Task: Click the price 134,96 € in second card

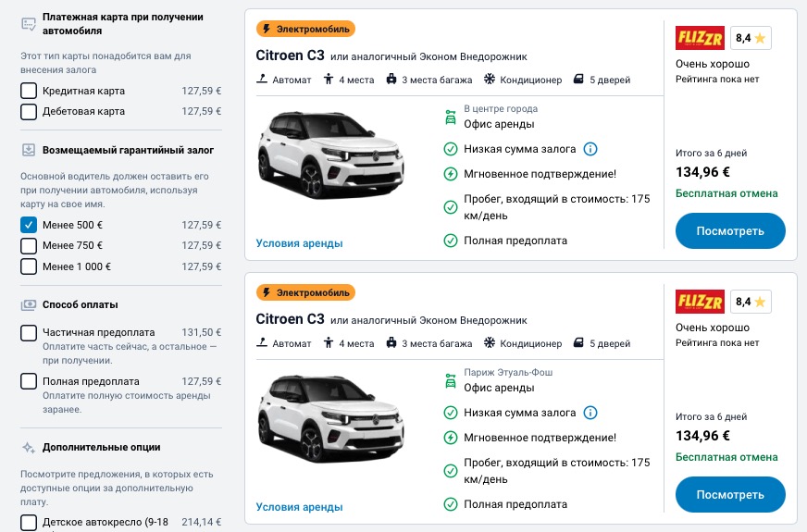Action: (702, 436)
